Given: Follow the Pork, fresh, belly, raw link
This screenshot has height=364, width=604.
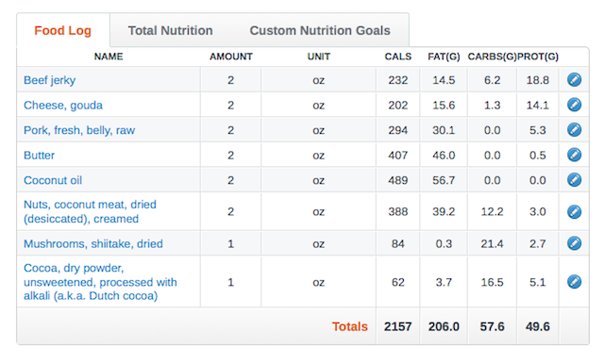Looking at the screenshot, I should click(x=79, y=130).
